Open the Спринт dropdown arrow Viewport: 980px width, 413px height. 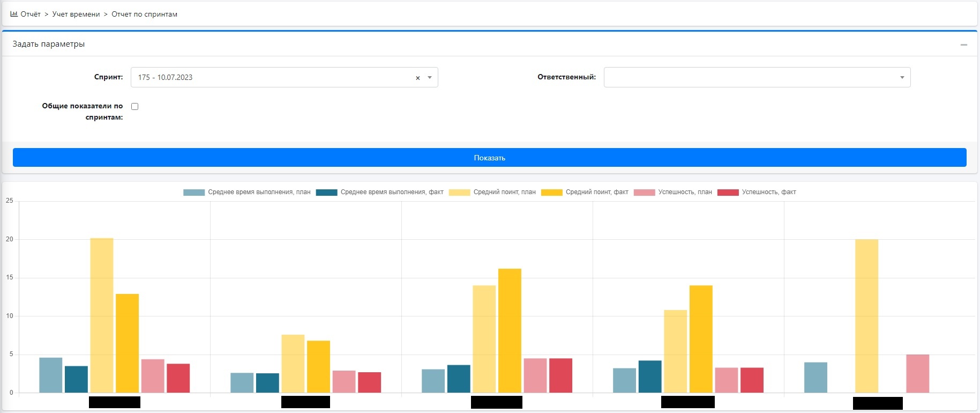click(430, 78)
